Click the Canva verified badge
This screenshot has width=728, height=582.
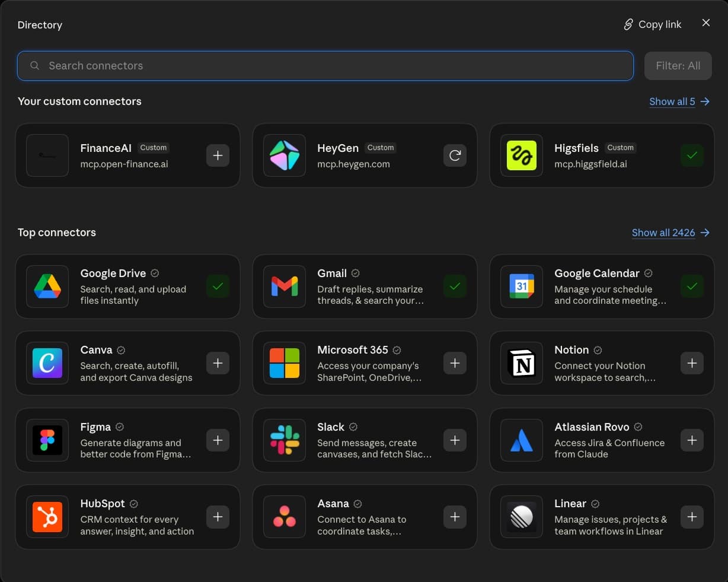(x=121, y=350)
